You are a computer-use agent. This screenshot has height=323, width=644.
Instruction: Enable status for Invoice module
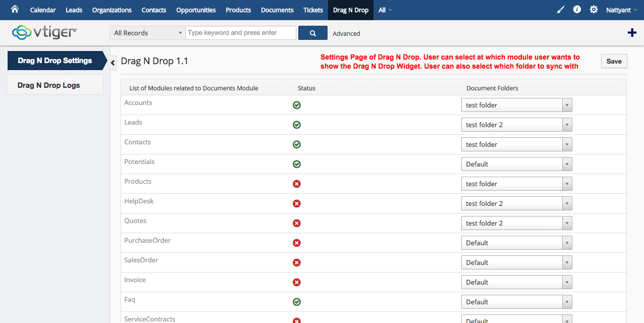[x=297, y=282]
